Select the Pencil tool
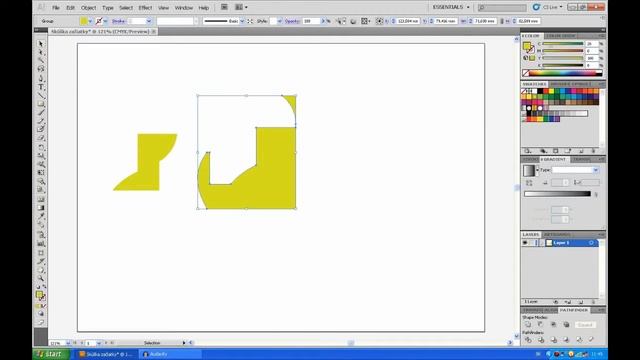640x360 pixels. pyautogui.click(x=41, y=121)
